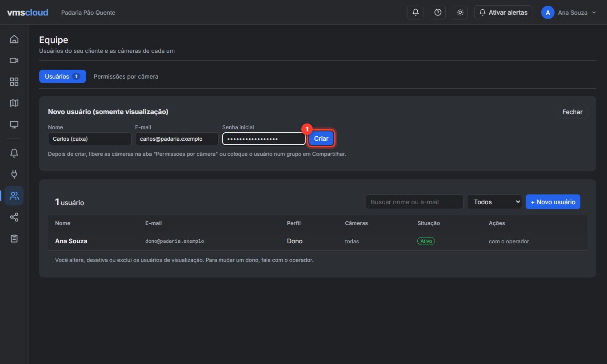Switch to Permissões por câmera tab
Screen dimensions: 607x364
(x=126, y=76)
